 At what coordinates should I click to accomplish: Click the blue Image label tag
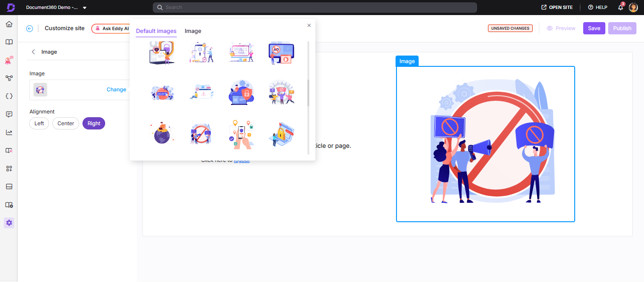[407, 61]
